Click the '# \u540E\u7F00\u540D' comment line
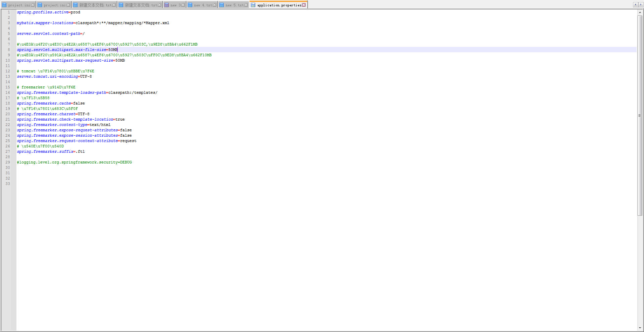The width and height of the screenshot is (644, 332). (x=40, y=146)
